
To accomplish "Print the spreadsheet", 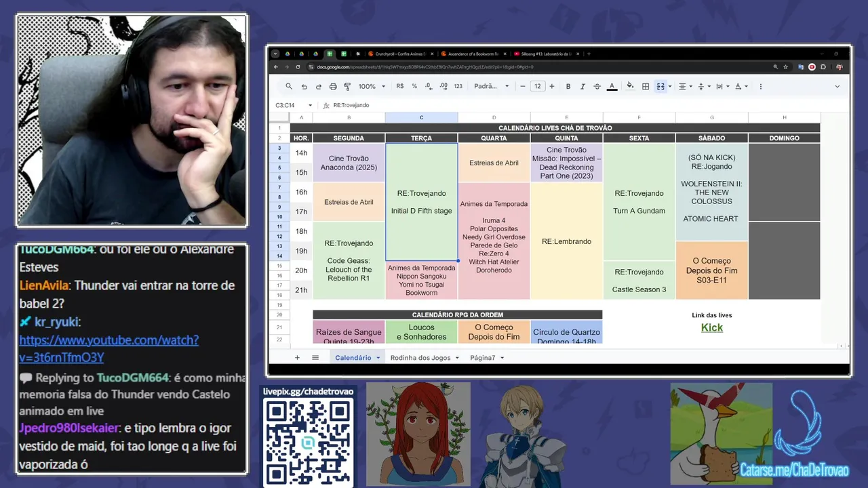I will tap(333, 87).
